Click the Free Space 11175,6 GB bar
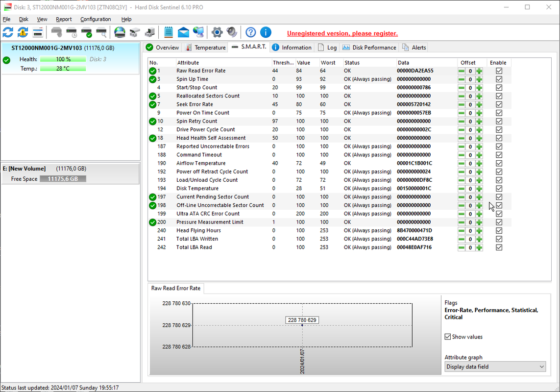Viewport: 560px width, 392px height. pos(63,179)
